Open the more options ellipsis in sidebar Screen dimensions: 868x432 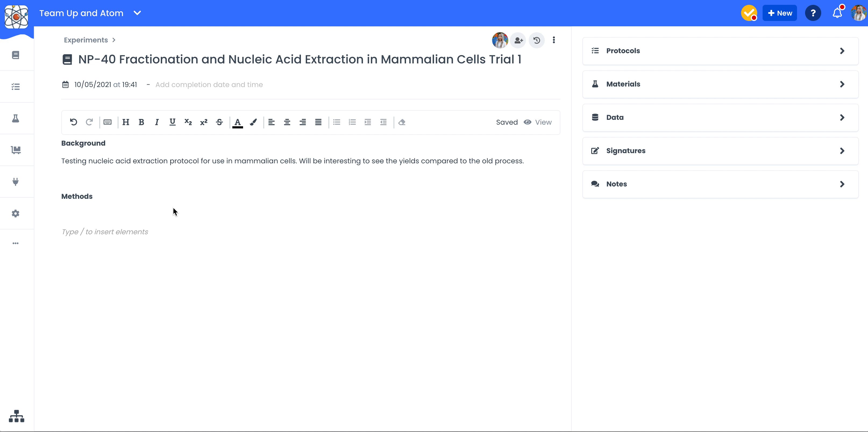[x=16, y=243]
